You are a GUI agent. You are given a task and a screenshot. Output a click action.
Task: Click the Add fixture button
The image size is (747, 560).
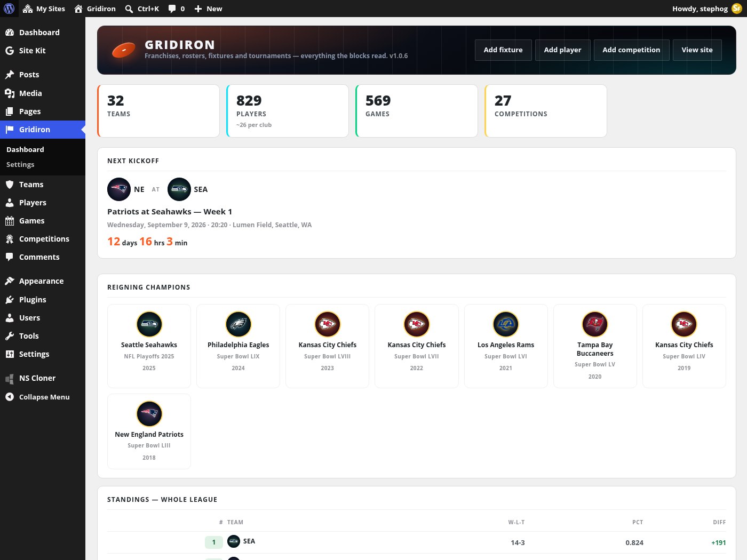(x=503, y=50)
